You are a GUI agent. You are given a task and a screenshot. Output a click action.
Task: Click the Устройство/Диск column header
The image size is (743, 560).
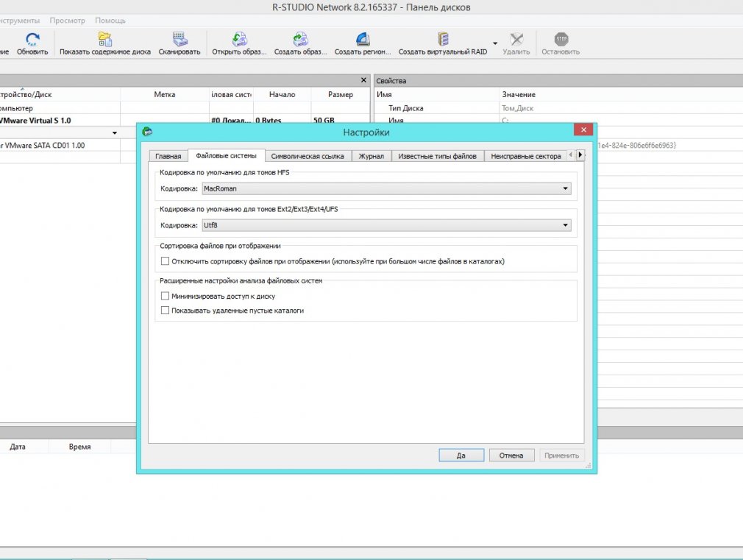(x=60, y=94)
